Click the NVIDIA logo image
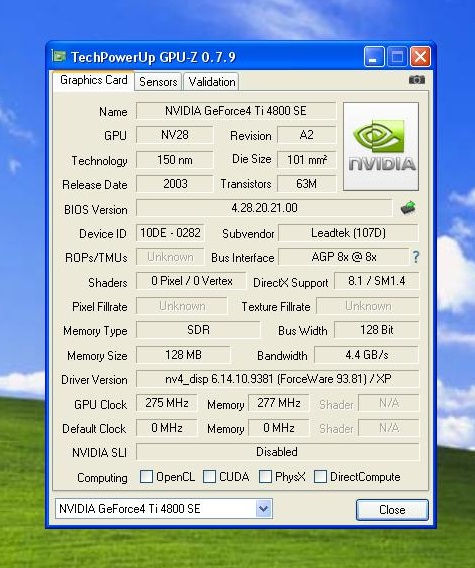This screenshot has width=475, height=568. tap(381, 146)
